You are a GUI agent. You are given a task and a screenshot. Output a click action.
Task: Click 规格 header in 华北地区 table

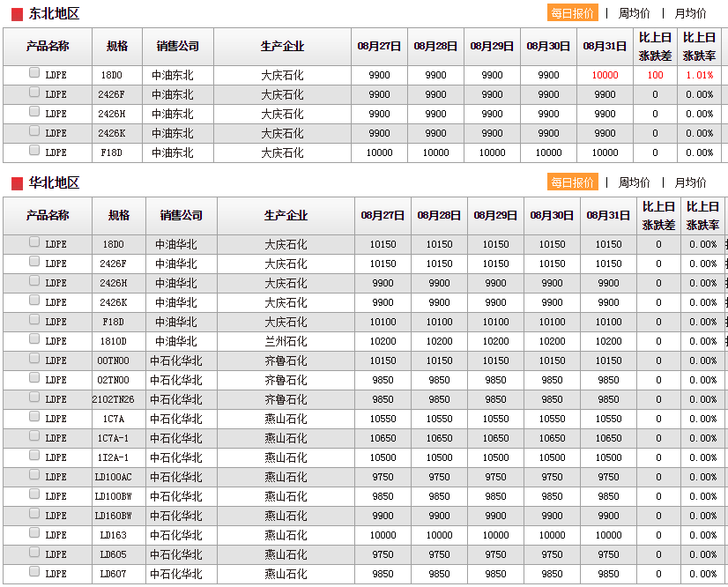click(x=119, y=215)
